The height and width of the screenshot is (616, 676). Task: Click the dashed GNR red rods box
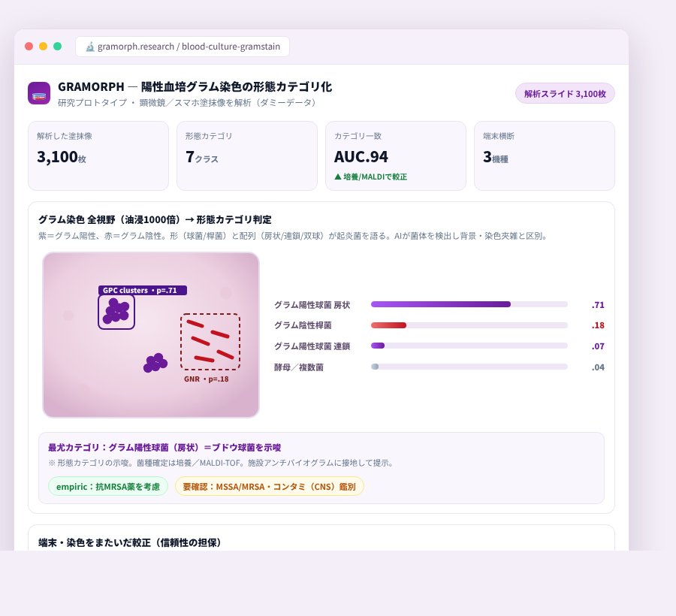coord(210,341)
